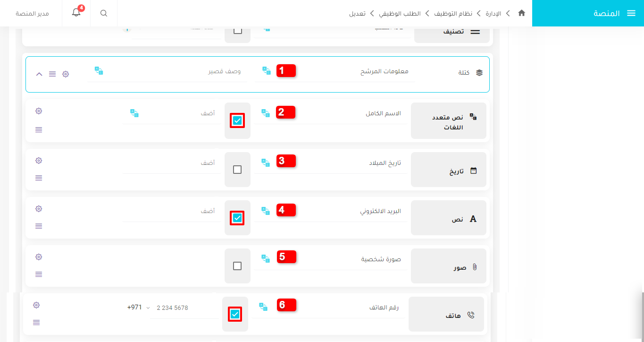
Task: Open gear settings for the تاريخ الميلاد field
Action: pyautogui.click(x=38, y=160)
